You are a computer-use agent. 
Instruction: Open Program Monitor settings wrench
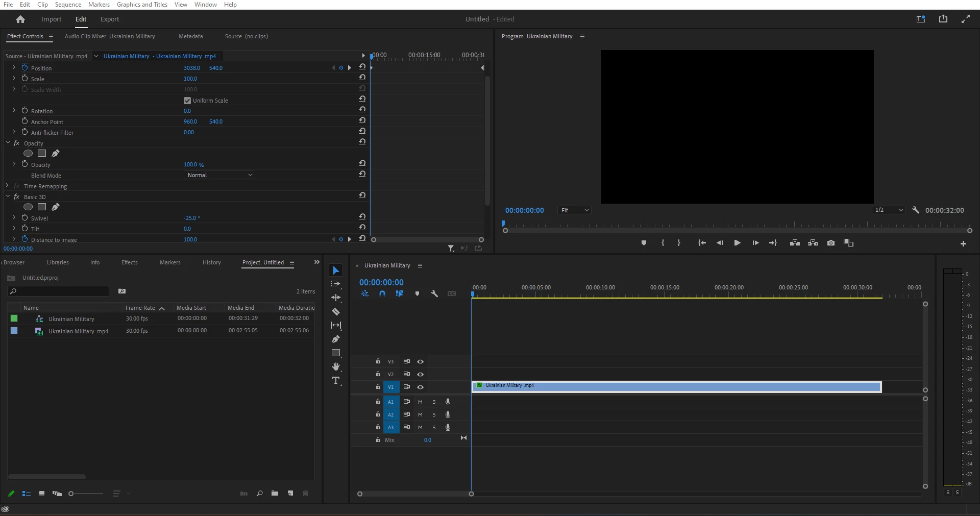pyautogui.click(x=916, y=210)
